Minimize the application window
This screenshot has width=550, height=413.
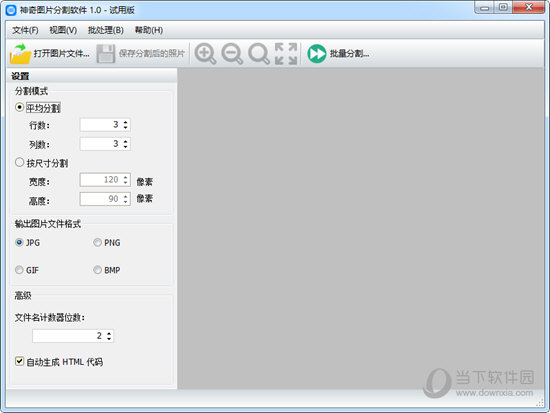485,7
